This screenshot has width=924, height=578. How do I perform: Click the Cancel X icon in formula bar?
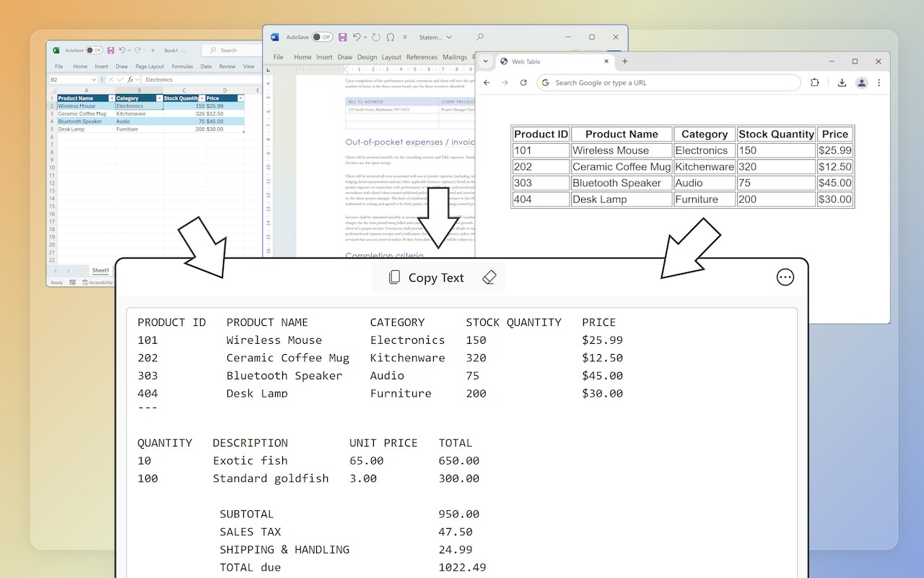coord(112,79)
